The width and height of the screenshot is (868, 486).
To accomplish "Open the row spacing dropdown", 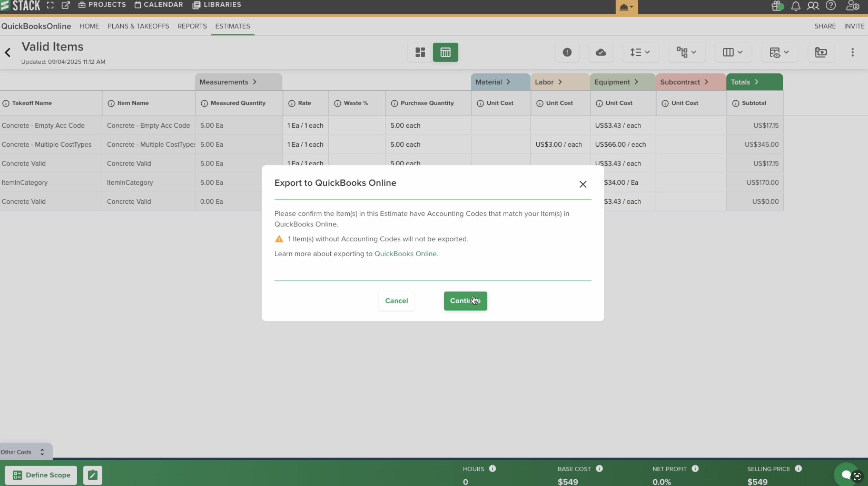I will tap(641, 52).
